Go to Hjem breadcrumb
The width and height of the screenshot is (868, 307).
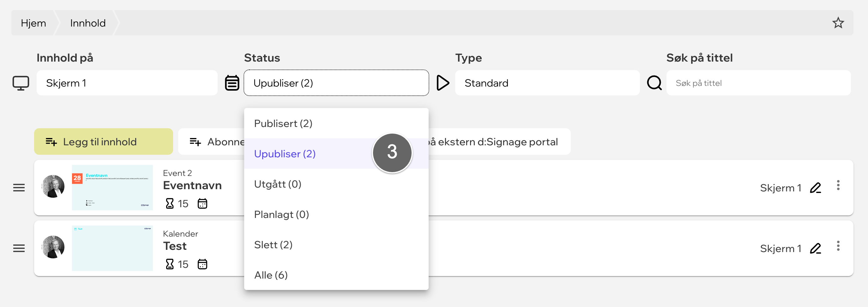pos(33,23)
